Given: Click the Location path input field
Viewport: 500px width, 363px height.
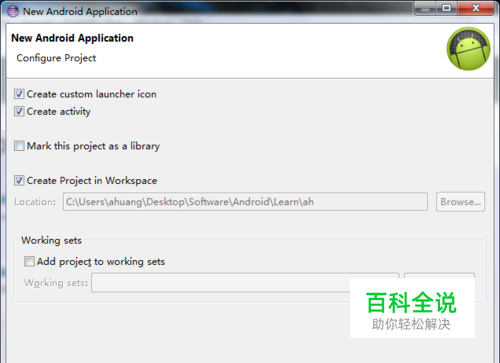Looking at the screenshot, I should [x=245, y=202].
